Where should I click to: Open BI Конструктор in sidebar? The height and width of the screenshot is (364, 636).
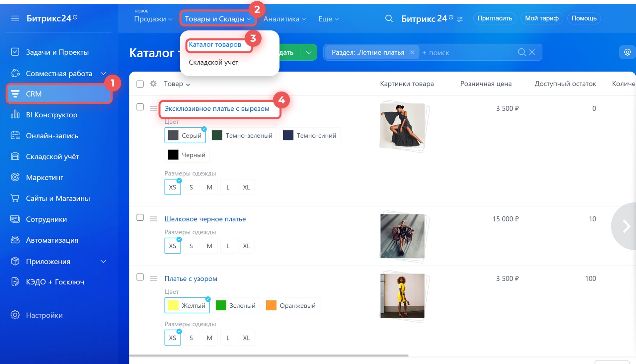coord(51,115)
